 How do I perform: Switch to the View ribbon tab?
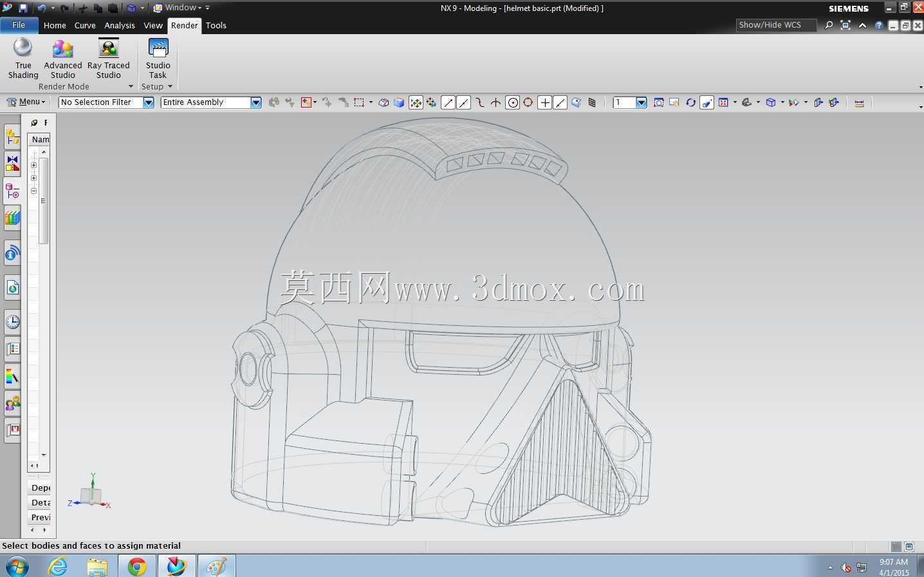click(153, 25)
